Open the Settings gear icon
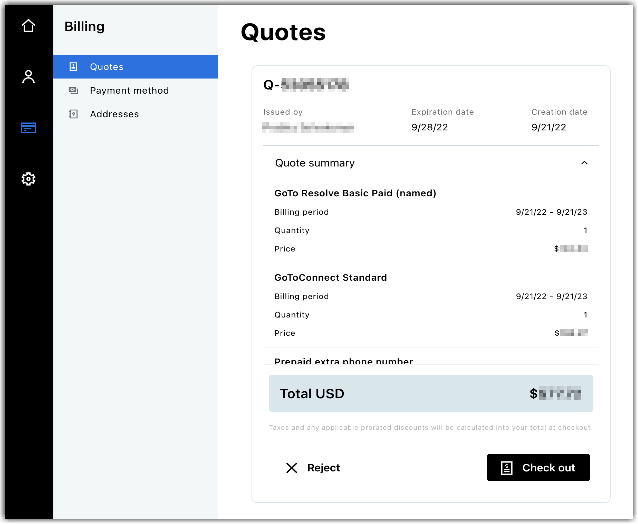638x524 pixels. (x=28, y=179)
